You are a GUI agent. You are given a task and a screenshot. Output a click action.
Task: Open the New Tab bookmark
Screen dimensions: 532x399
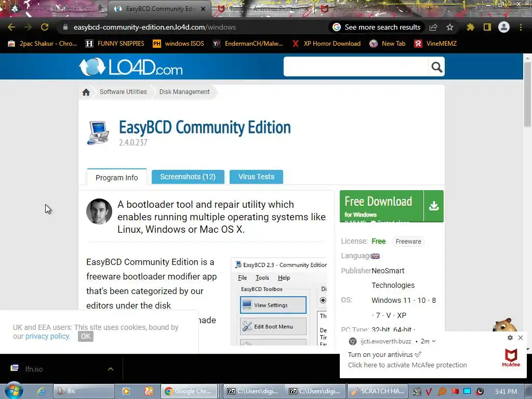click(x=388, y=44)
